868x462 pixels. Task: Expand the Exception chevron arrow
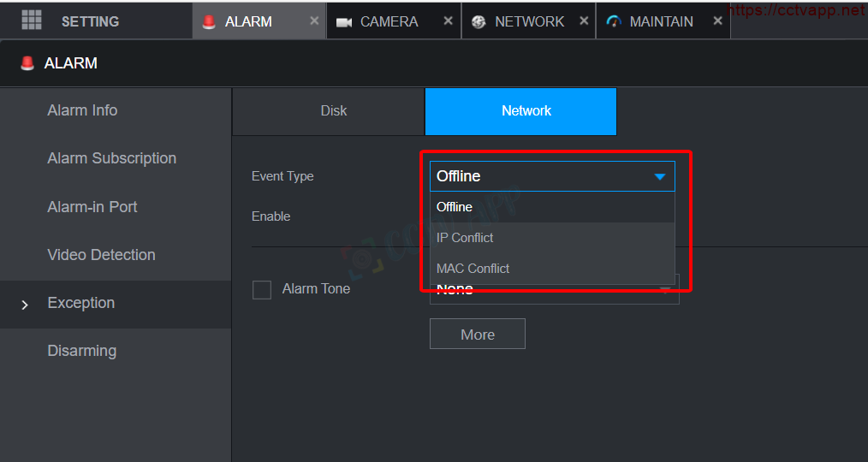25,305
